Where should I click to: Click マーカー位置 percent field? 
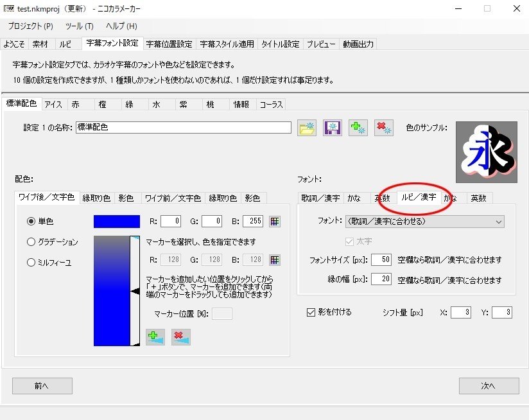(x=222, y=314)
